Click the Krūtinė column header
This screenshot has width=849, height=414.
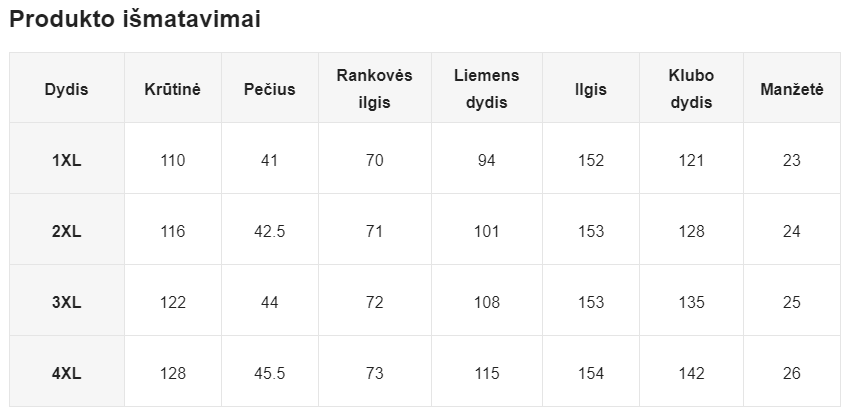[x=172, y=89]
